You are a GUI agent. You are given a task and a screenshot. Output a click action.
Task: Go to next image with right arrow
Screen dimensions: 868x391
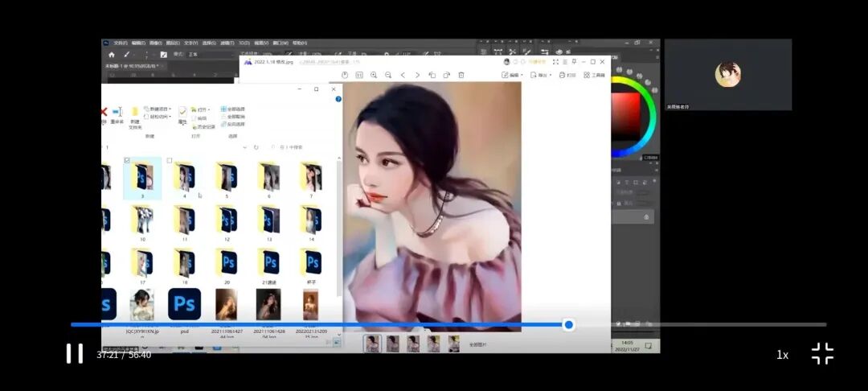pos(417,75)
